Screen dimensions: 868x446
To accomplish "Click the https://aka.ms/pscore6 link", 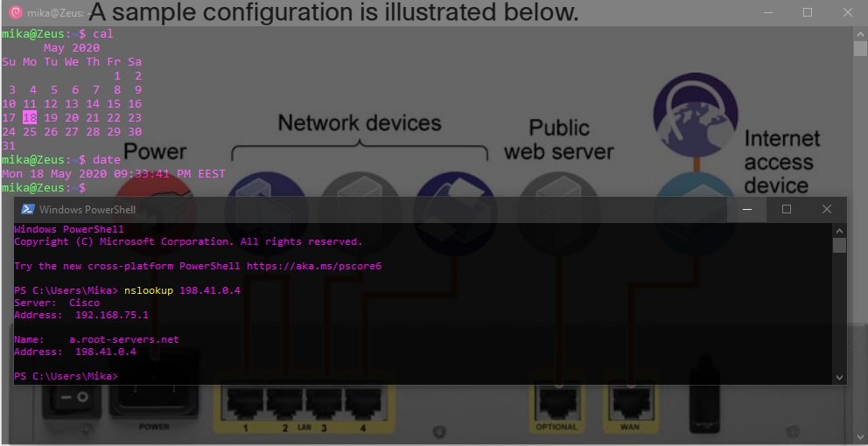I will pos(314,266).
